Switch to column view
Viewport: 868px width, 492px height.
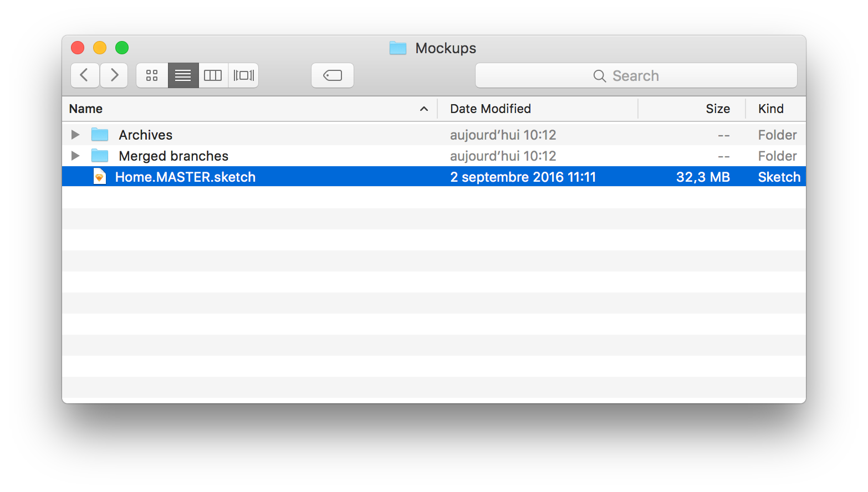coord(213,75)
